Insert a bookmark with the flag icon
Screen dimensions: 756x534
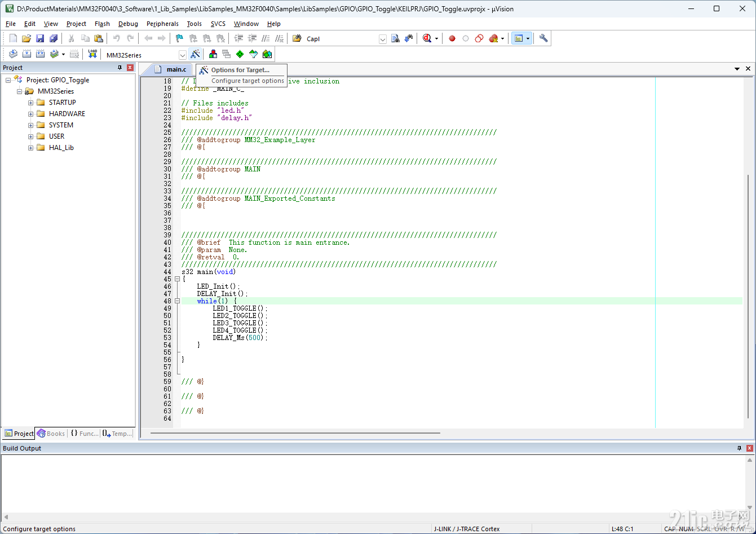click(180, 38)
